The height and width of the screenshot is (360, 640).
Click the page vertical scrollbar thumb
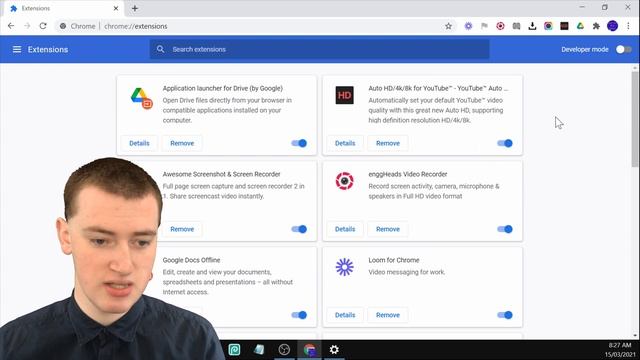(x=635, y=118)
